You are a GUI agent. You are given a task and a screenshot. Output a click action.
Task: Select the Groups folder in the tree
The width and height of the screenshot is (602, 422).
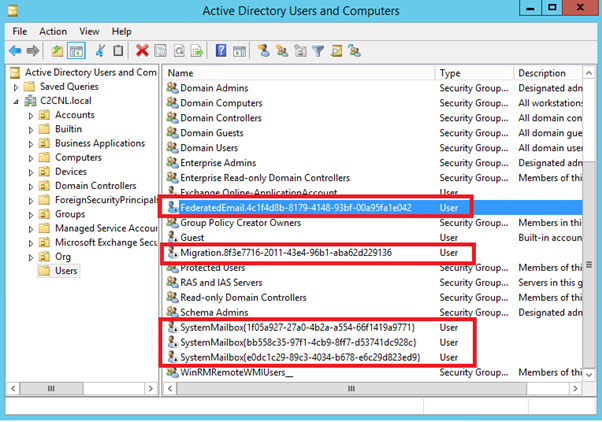(x=69, y=214)
